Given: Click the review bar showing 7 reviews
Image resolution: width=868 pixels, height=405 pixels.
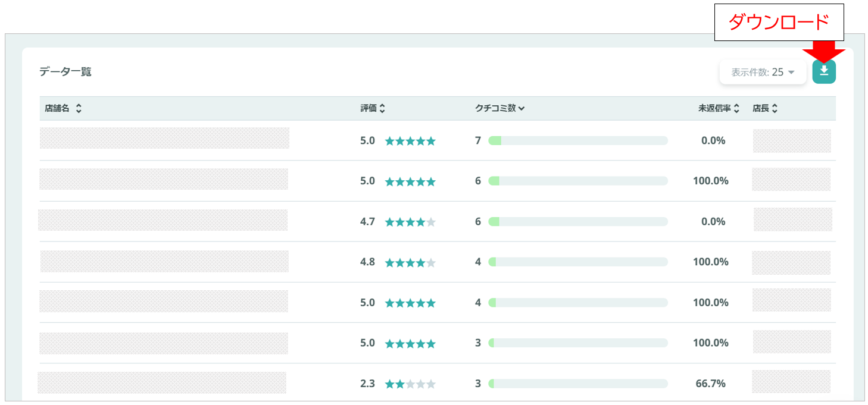Looking at the screenshot, I should (577, 141).
